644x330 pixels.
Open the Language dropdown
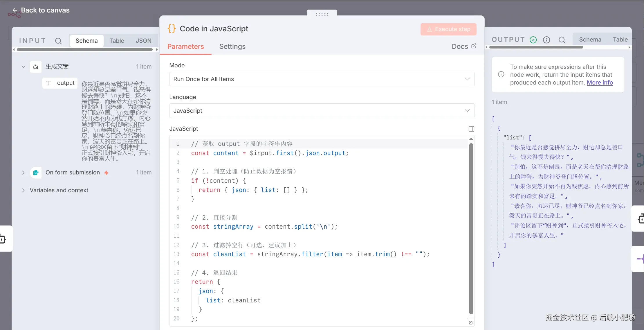(x=322, y=111)
